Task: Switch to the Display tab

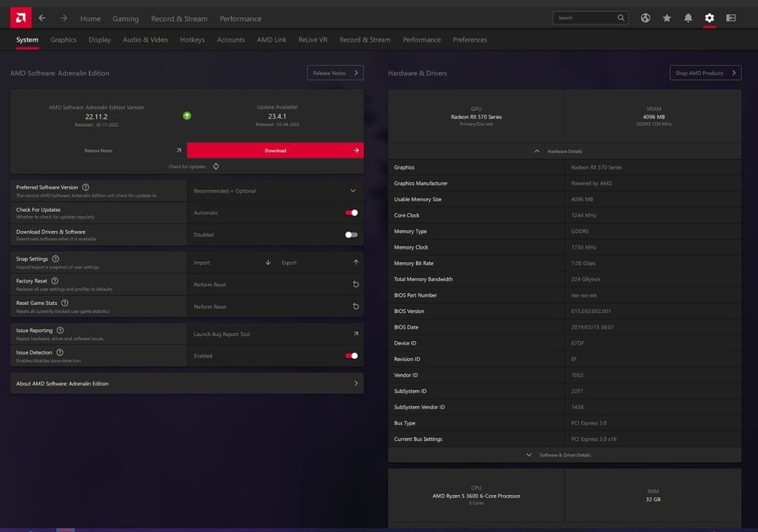Action: (100, 40)
